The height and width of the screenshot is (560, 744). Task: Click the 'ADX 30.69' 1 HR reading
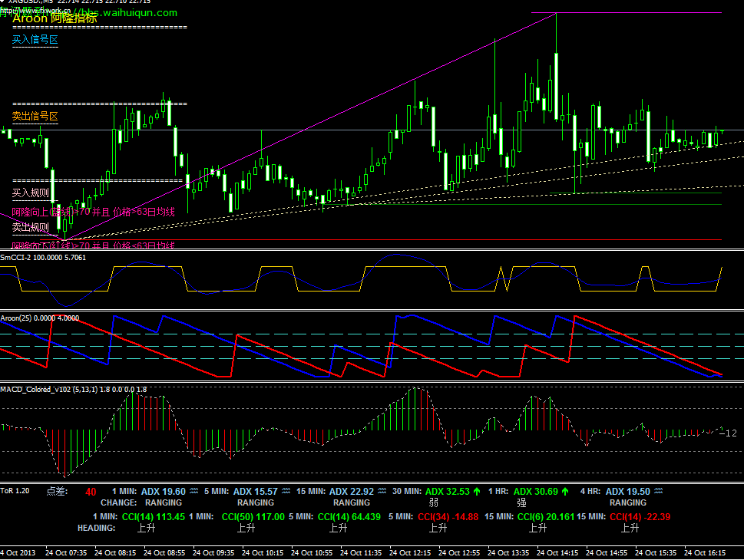[536, 492]
